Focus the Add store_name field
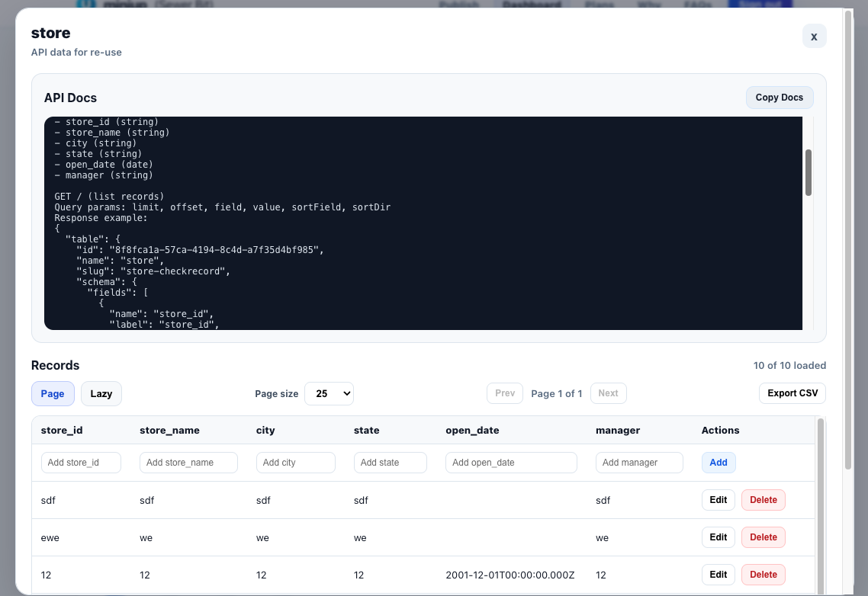 188,463
